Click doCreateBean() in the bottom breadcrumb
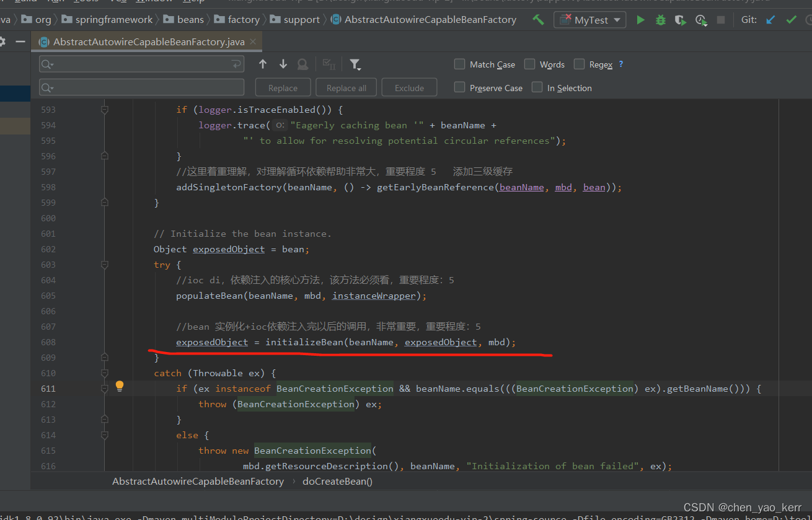Viewport: 812px width, 520px height. point(337,481)
